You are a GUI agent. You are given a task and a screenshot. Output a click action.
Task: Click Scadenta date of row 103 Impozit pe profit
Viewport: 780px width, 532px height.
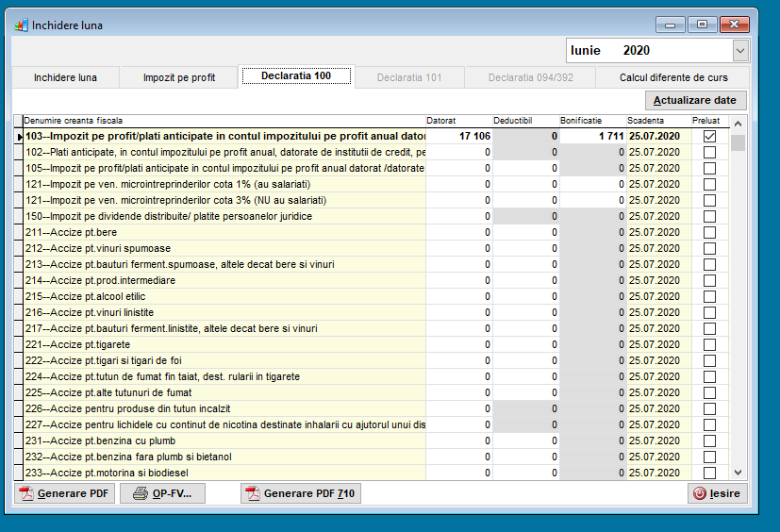click(658, 137)
